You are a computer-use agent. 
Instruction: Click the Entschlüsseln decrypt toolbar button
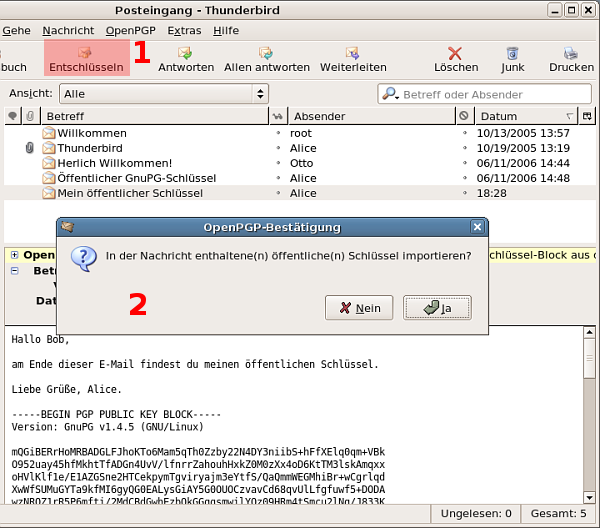[86, 58]
